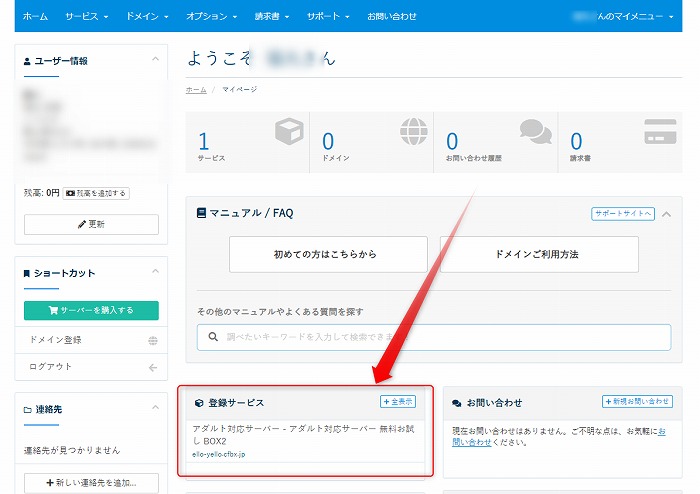This screenshot has width=700, height=494.
Task: Click the サーバーを購入する button
Action: [x=91, y=310]
